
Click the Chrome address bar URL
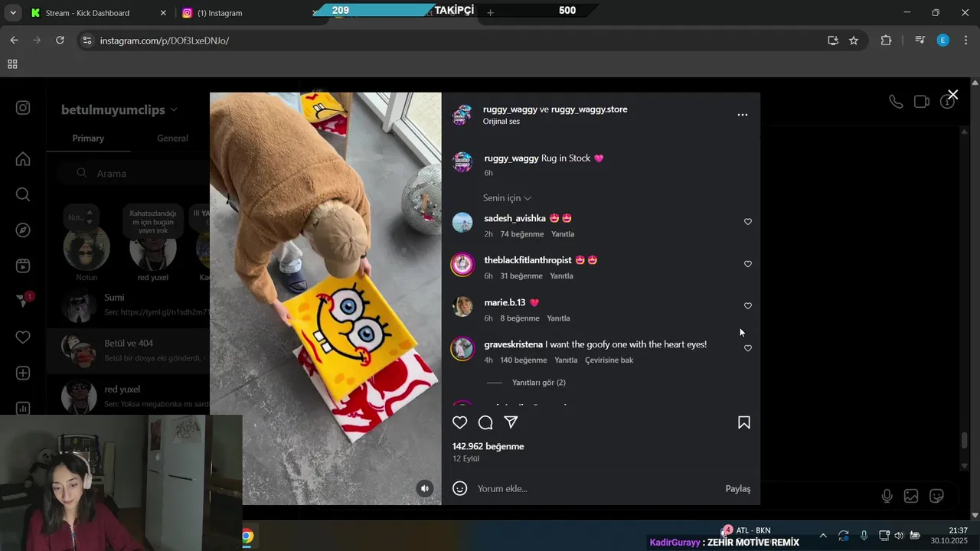(x=165, y=41)
